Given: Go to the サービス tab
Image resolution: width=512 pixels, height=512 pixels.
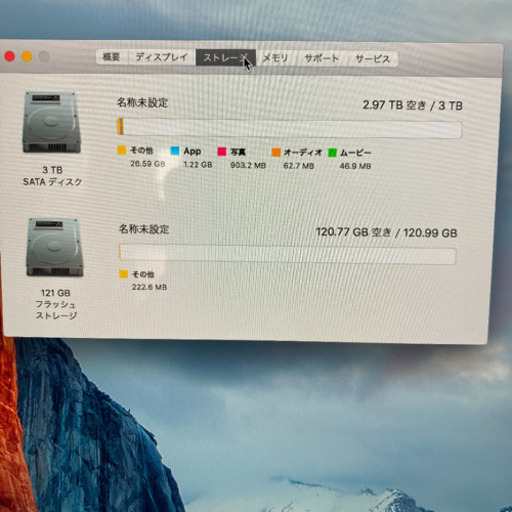Looking at the screenshot, I should [373, 59].
